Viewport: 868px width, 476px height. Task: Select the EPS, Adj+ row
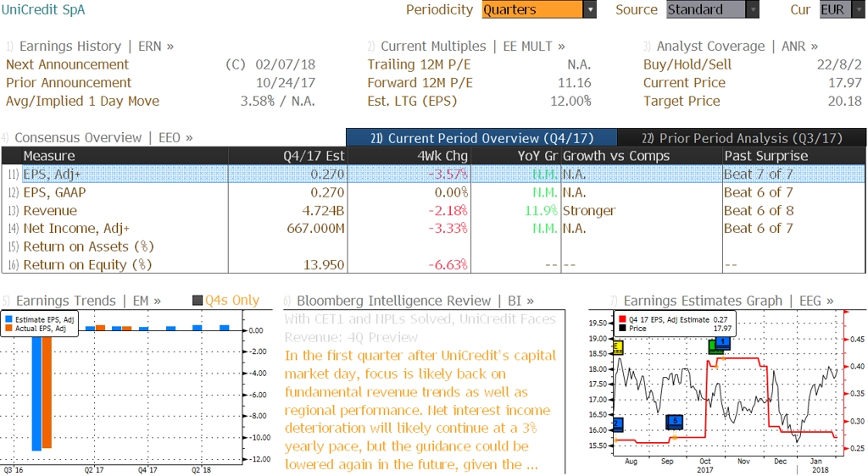pos(433,174)
